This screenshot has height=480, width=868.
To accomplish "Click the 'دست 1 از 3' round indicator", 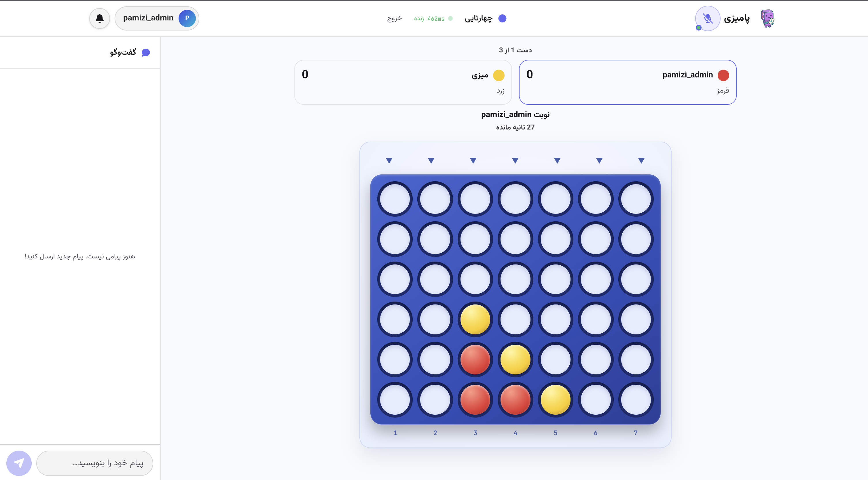I will coord(515,50).
